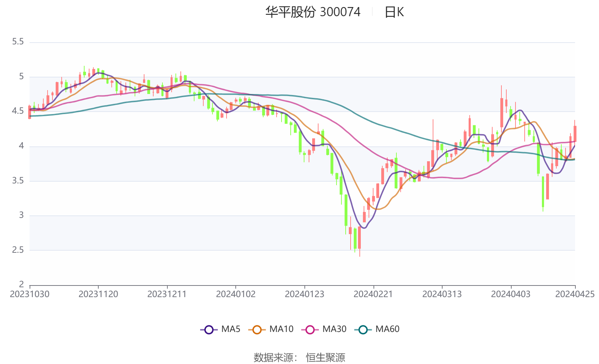This screenshot has width=599, height=364.
Task: Click the MA30 pink legend circle marker
Action: click(x=310, y=330)
